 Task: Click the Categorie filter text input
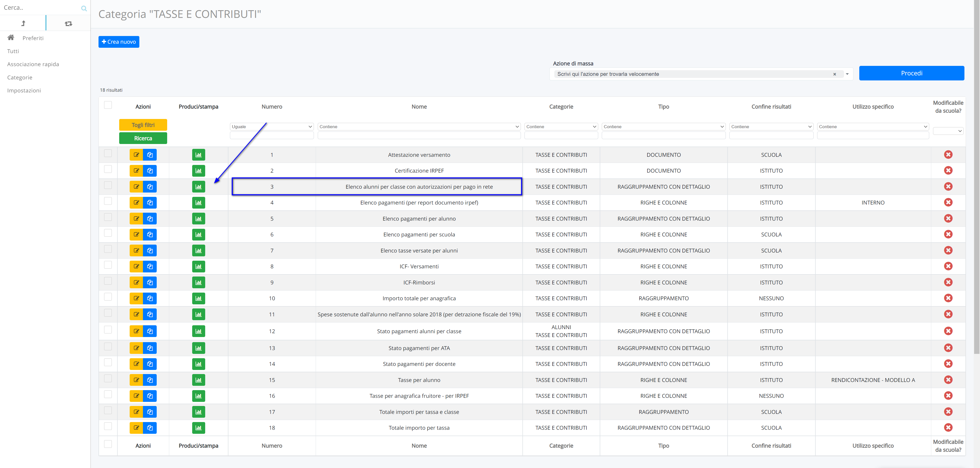(561, 136)
